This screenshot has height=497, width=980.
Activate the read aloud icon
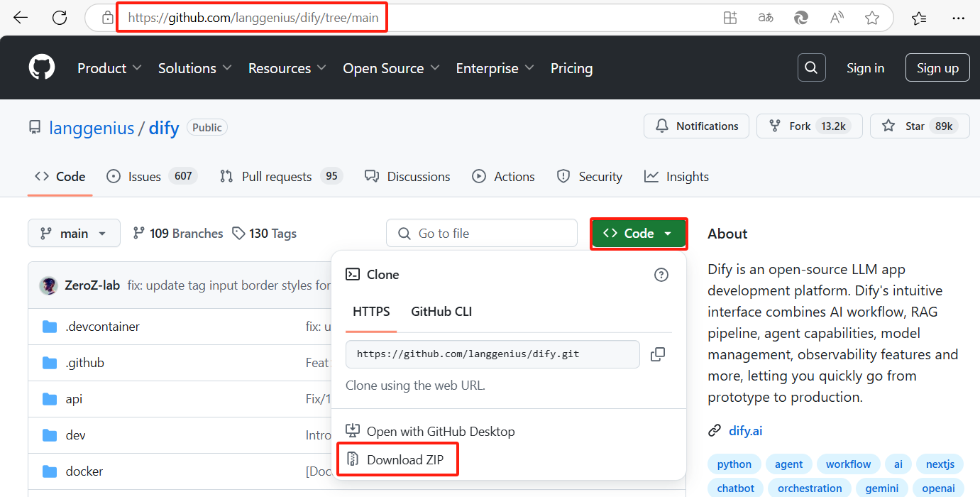tap(837, 18)
